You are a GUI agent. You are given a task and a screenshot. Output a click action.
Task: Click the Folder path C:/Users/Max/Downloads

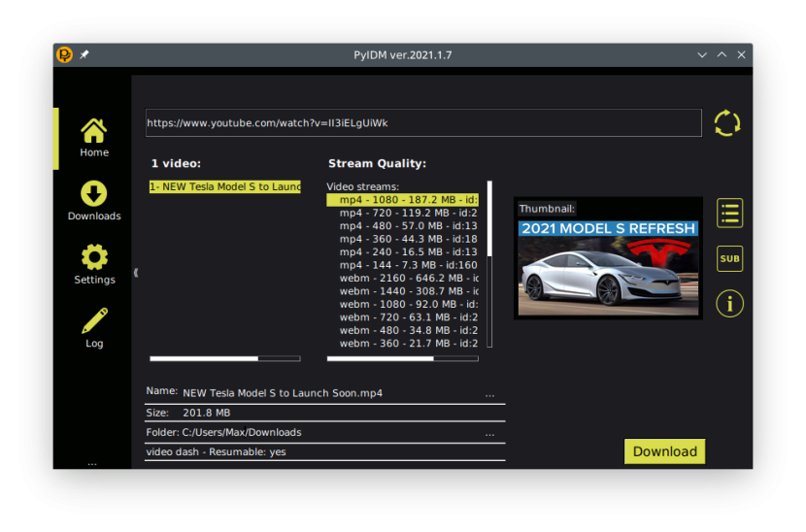[x=242, y=433]
